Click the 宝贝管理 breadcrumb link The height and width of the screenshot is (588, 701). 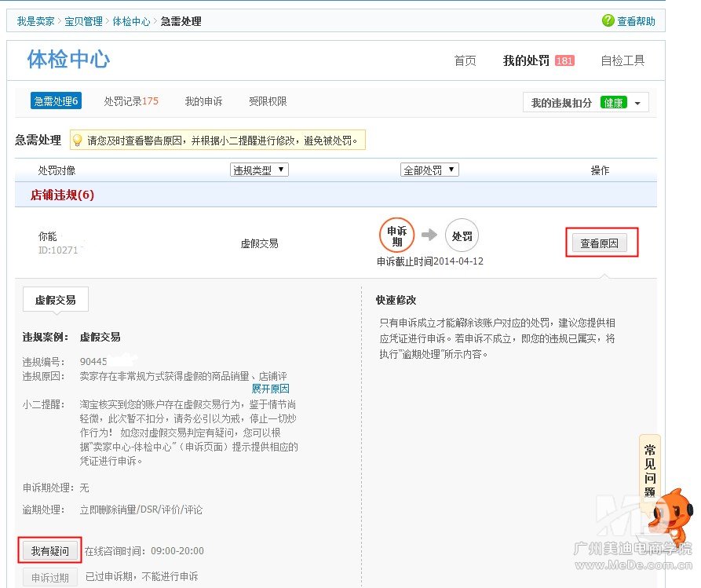[83, 21]
